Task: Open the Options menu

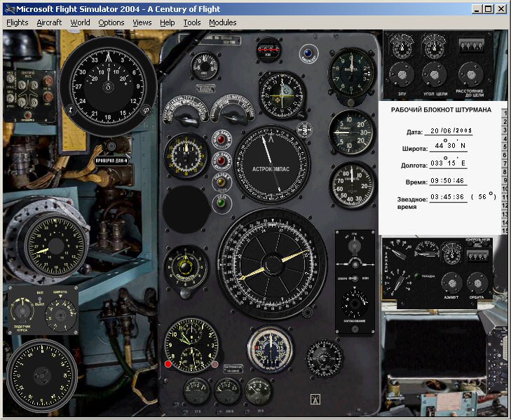Action: point(111,22)
